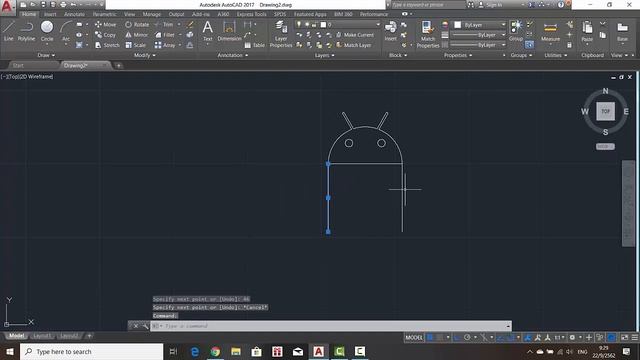Click the Stretch tool
Screen dimensions: 640x360
click(107, 45)
